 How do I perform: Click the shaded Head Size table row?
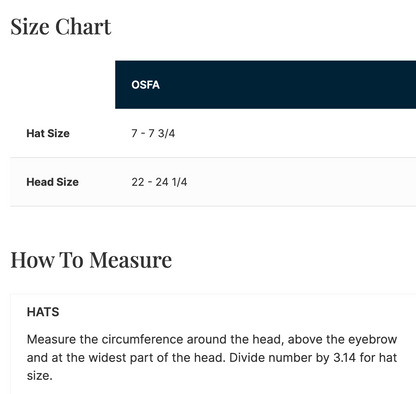tap(213, 182)
